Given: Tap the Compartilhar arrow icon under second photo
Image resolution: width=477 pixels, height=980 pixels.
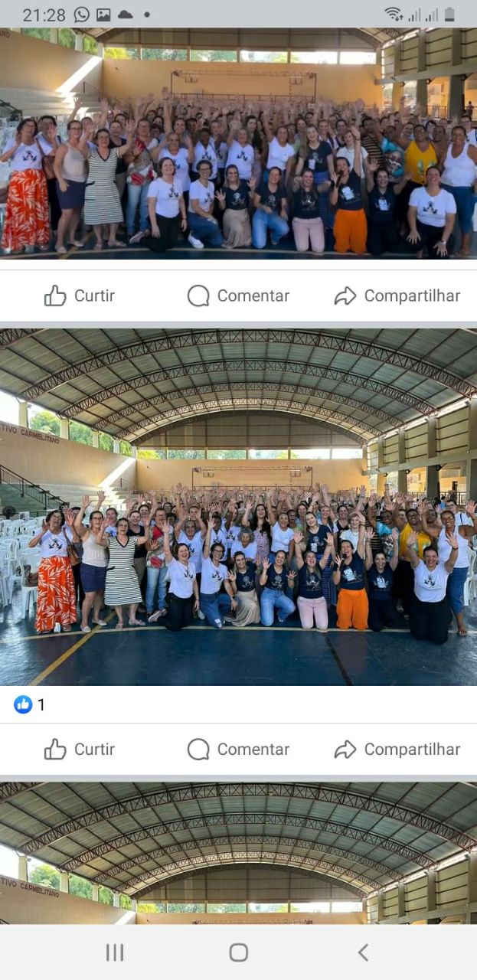Looking at the screenshot, I should click(x=345, y=749).
